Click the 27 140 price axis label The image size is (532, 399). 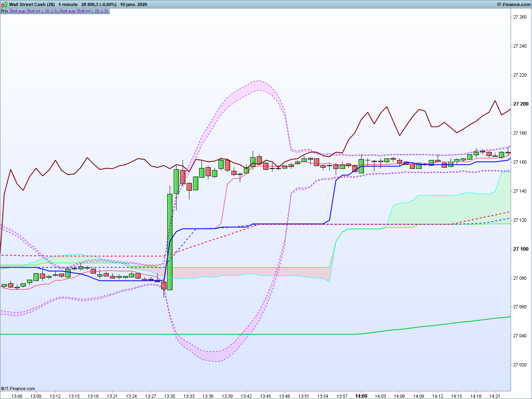(x=520, y=191)
